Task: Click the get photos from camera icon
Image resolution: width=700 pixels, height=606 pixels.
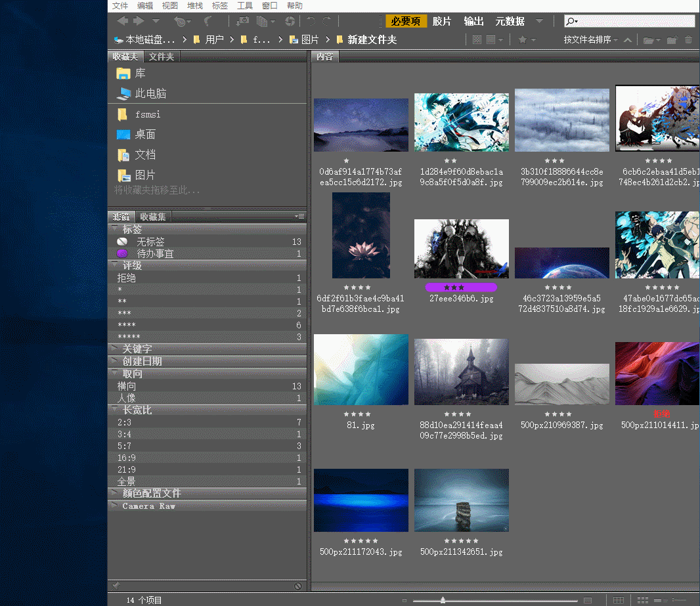Action: tap(242, 22)
